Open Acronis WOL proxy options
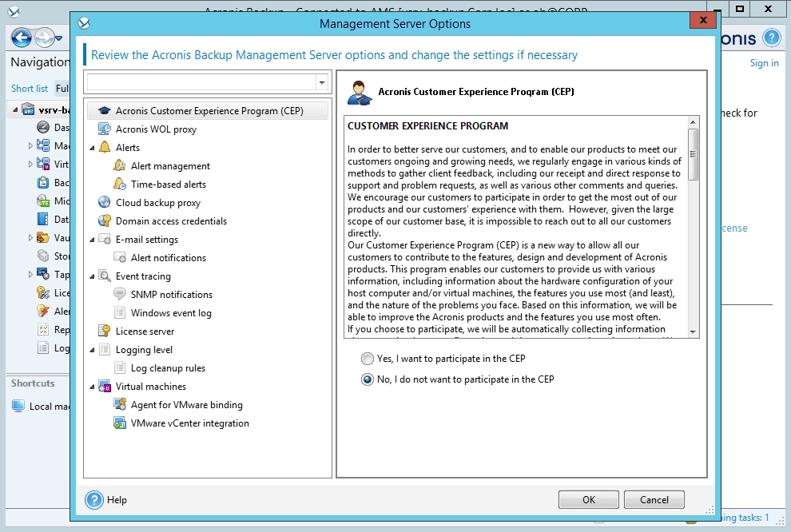The image size is (791, 532). point(156,129)
